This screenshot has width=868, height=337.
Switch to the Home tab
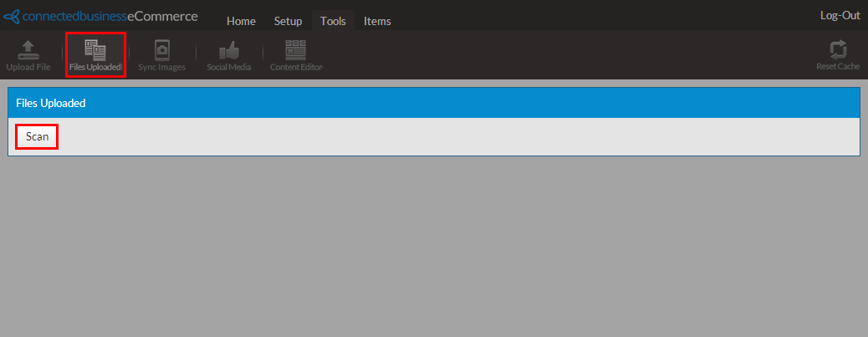tap(241, 21)
